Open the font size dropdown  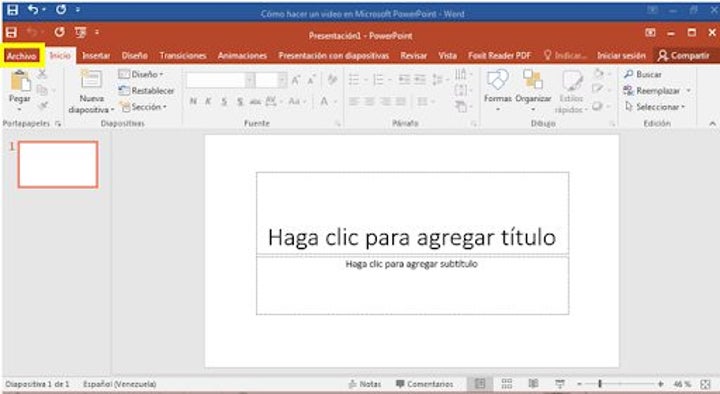point(282,80)
